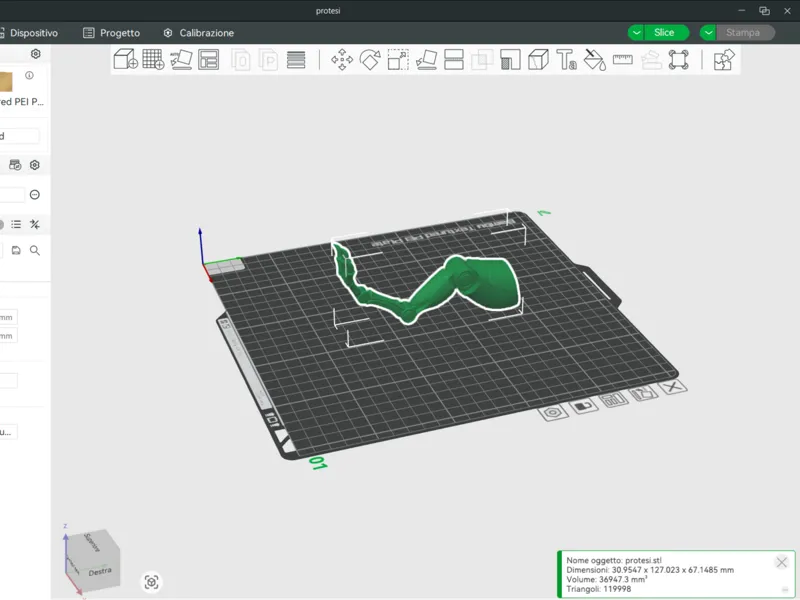Remove plate using X icon on bed
The height and width of the screenshot is (600, 800).
coord(672,387)
